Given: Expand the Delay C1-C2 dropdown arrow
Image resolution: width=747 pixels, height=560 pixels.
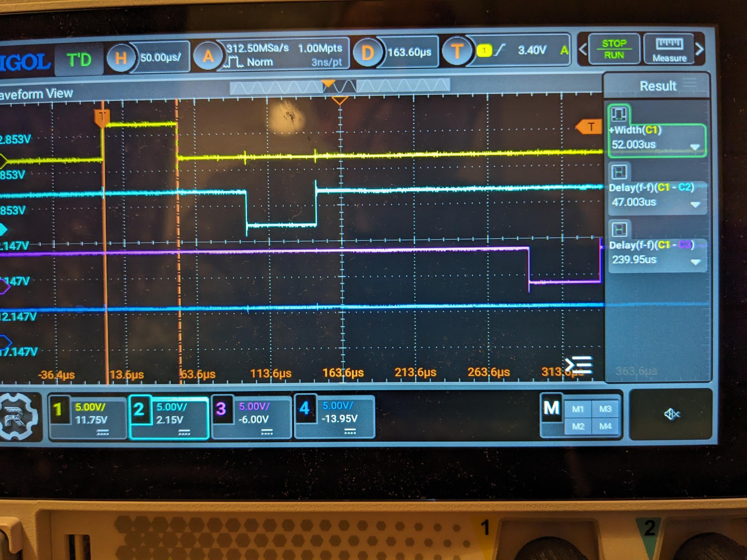Looking at the screenshot, I should click(695, 205).
